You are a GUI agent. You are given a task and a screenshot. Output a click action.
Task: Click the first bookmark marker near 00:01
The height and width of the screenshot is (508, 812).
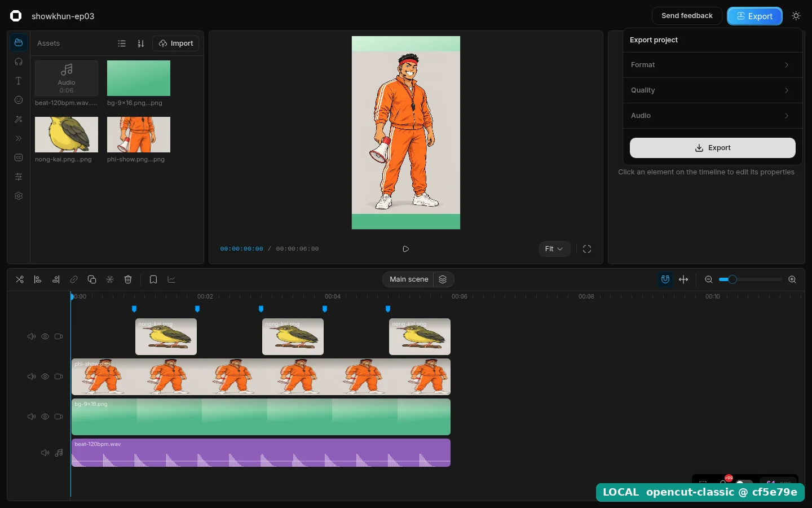click(134, 309)
